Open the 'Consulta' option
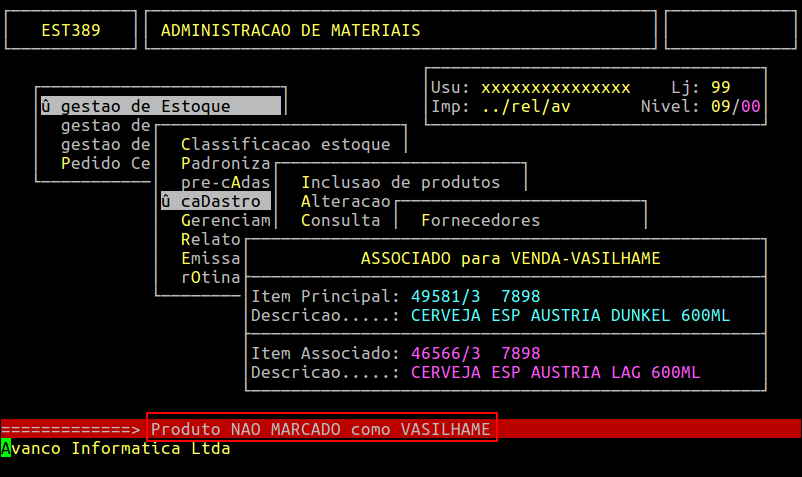Screen dimensions: 802x477 [340, 220]
